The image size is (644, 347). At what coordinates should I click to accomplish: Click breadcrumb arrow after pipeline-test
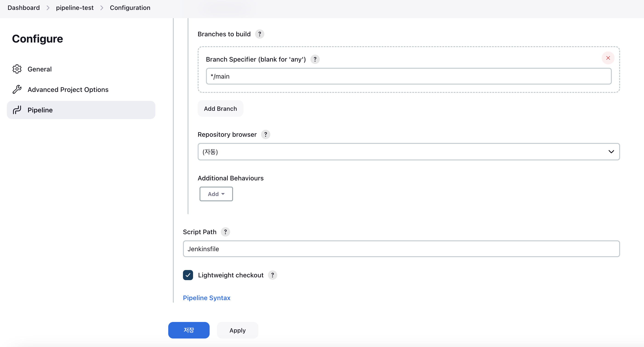pos(102,8)
